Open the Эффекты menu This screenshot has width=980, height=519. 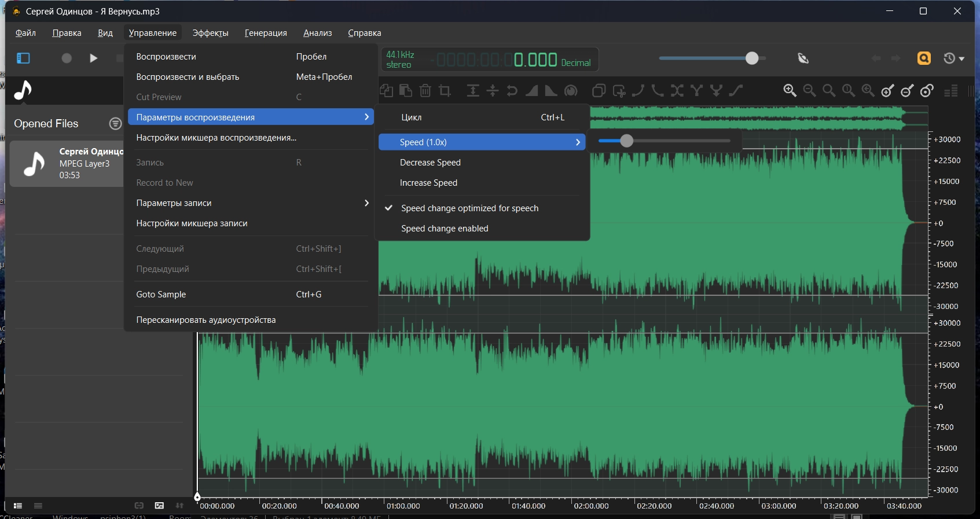210,33
